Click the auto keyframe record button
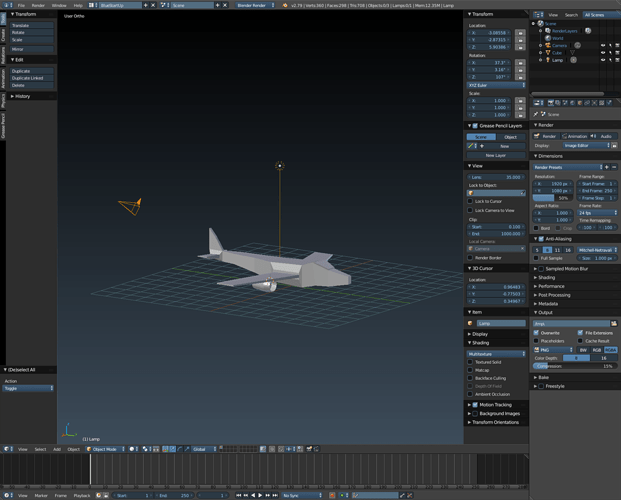The width and height of the screenshot is (621, 500). pyautogui.click(x=332, y=495)
